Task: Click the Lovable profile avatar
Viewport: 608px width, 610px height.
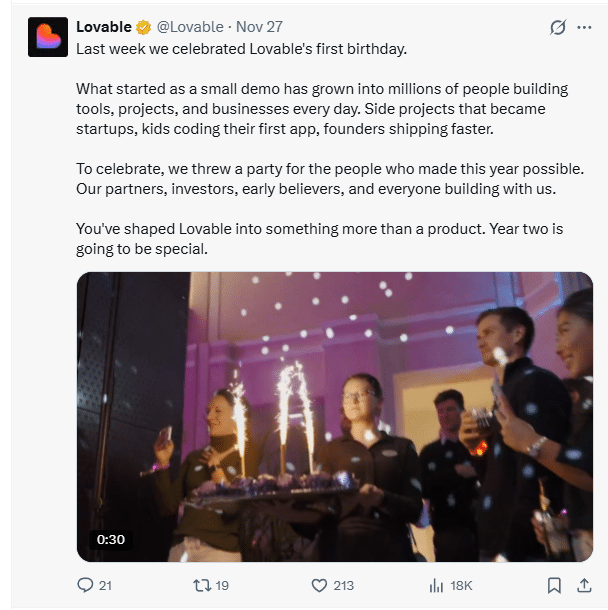Action: [47, 37]
